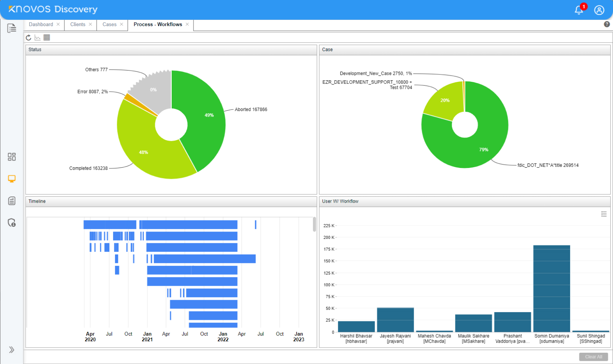This screenshot has height=364, width=613.
Task: Switch to grid table view icon
Action: (47, 38)
